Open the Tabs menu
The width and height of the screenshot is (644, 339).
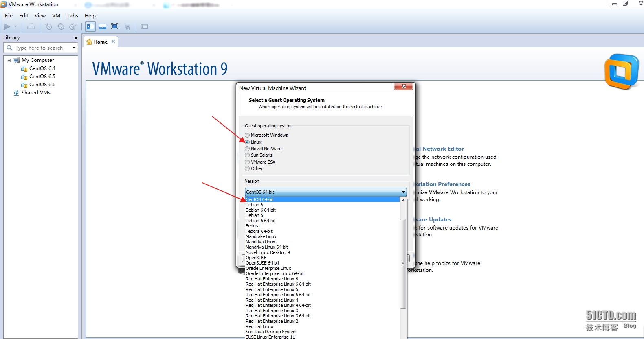click(x=73, y=16)
